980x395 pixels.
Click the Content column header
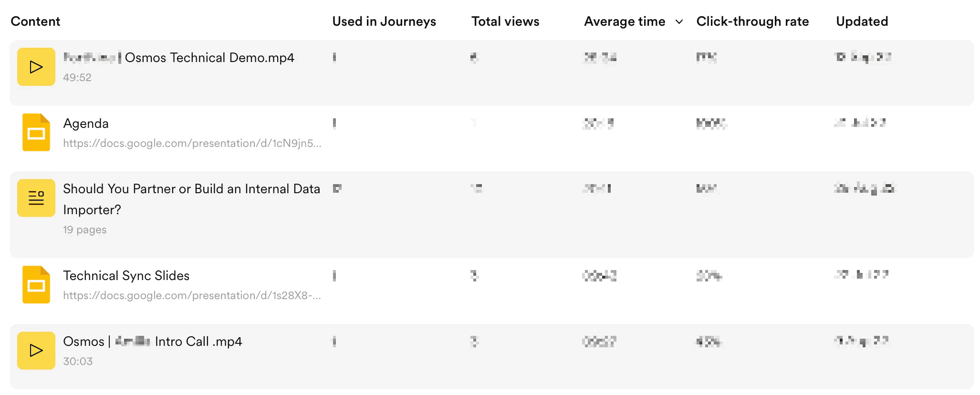[x=35, y=21]
